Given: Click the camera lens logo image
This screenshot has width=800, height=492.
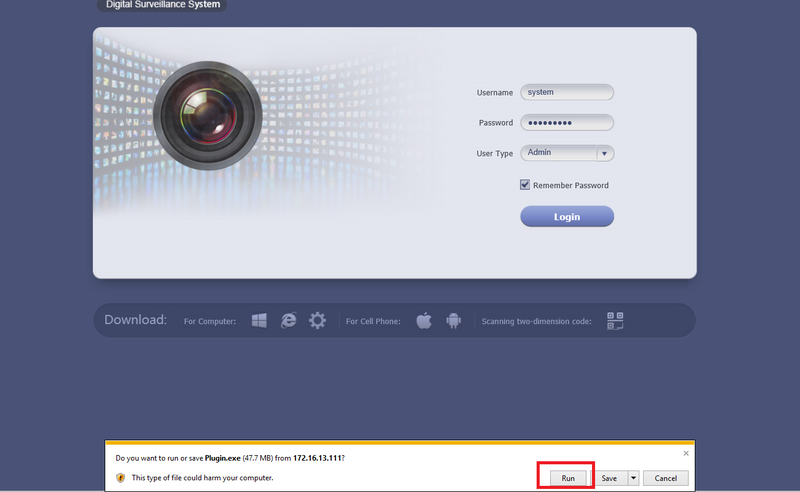Looking at the screenshot, I should tap(208, 116).
